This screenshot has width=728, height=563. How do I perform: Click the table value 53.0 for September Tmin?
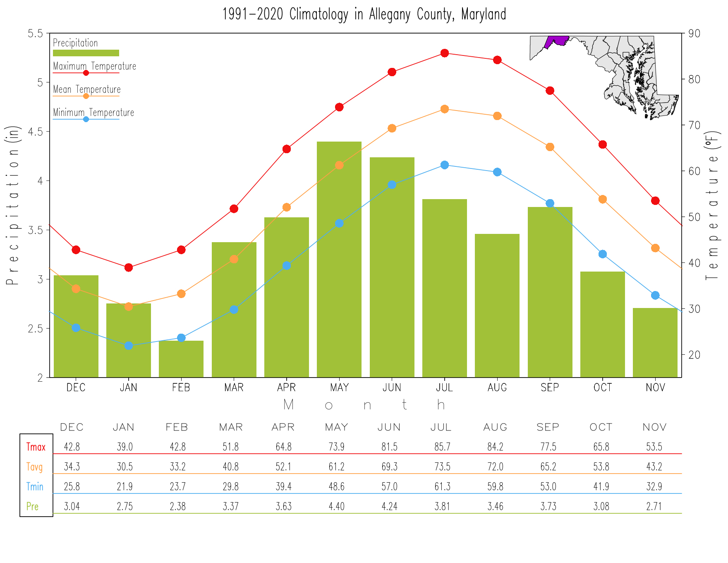click(548, 487)
